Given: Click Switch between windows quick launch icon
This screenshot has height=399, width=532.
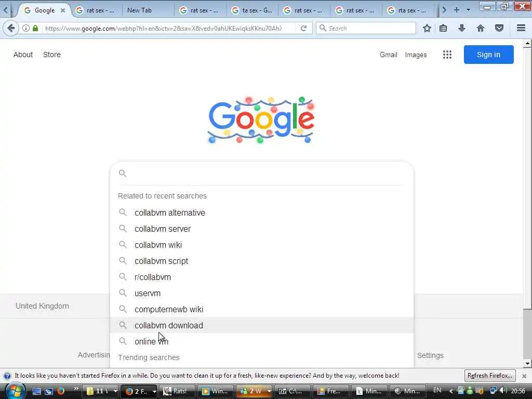Looking at the screenshot, I should tap(49, 391).
